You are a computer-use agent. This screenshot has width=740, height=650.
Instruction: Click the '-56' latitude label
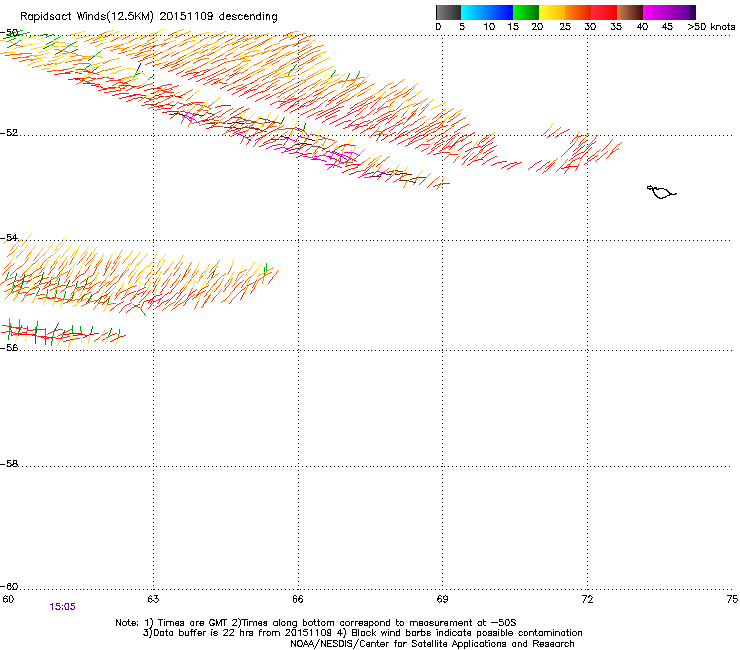tap(9, 347)
